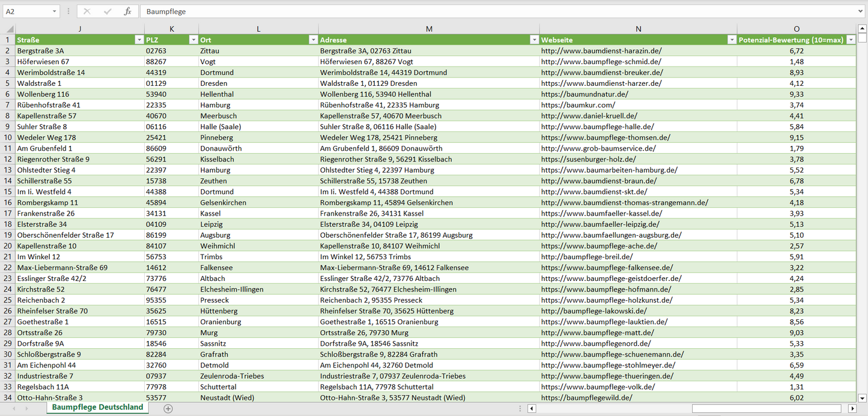The width and height of the screenshot is (868, 416).
Task: Select column M header
Action: 429,29
